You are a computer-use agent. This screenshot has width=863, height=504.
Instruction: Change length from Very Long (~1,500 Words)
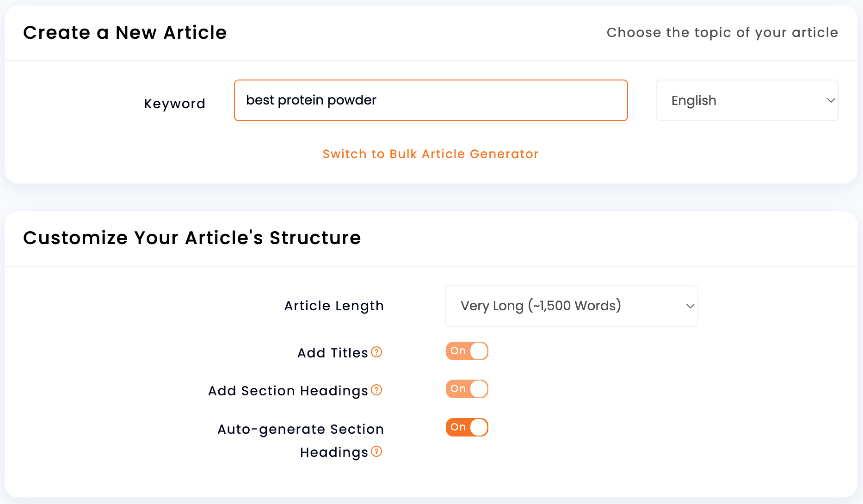coord(571,306)
